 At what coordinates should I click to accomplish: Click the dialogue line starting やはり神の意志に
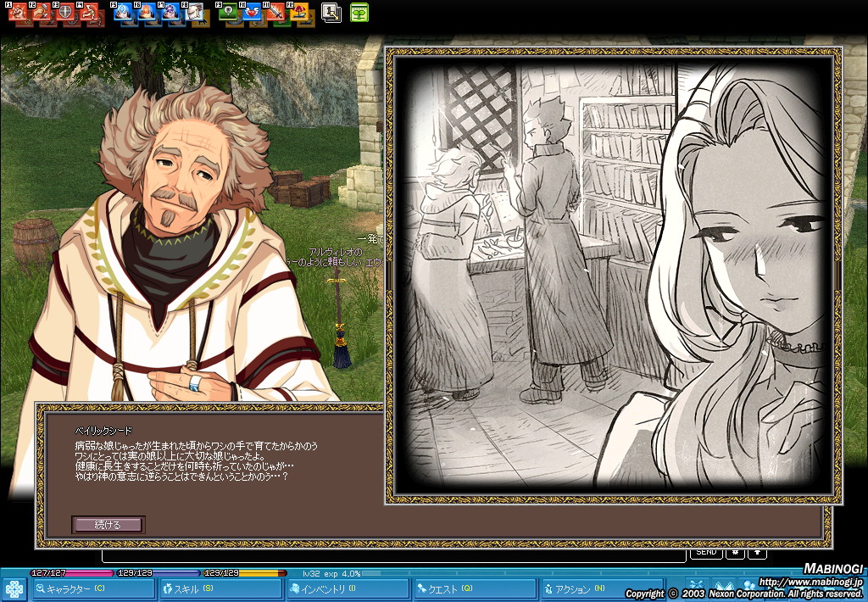[181, 477]
